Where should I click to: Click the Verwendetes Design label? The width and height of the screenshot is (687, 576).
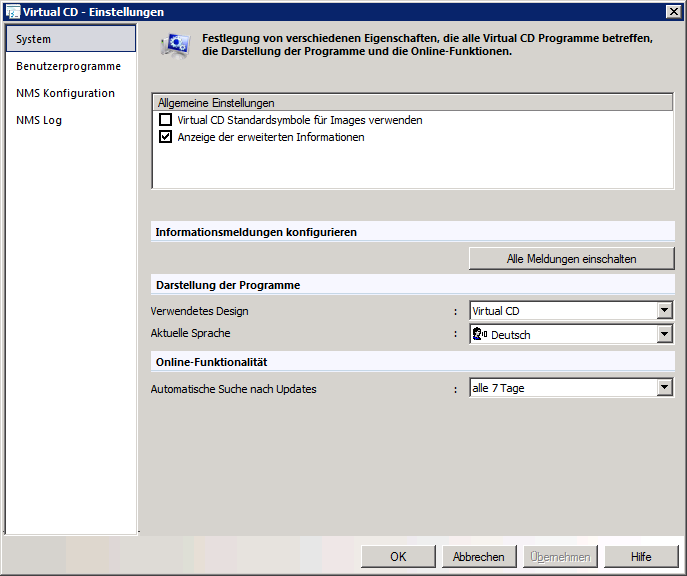(199, 311)
